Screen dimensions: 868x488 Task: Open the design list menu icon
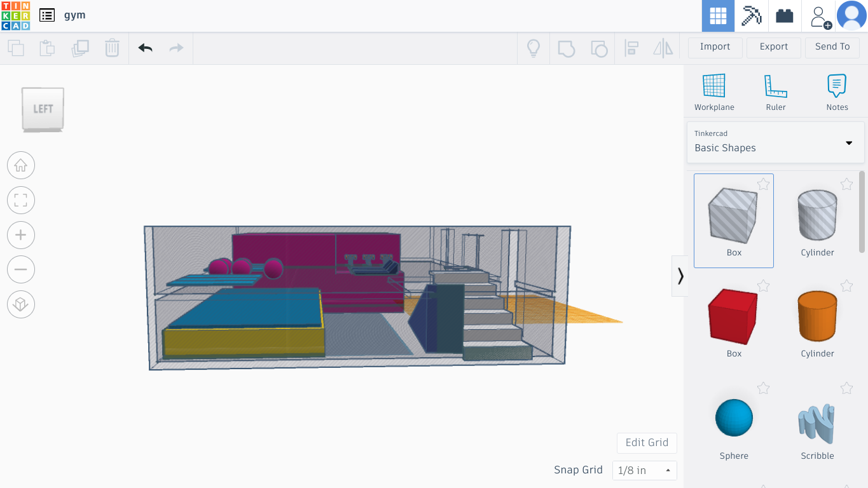[x=46, y=15]
